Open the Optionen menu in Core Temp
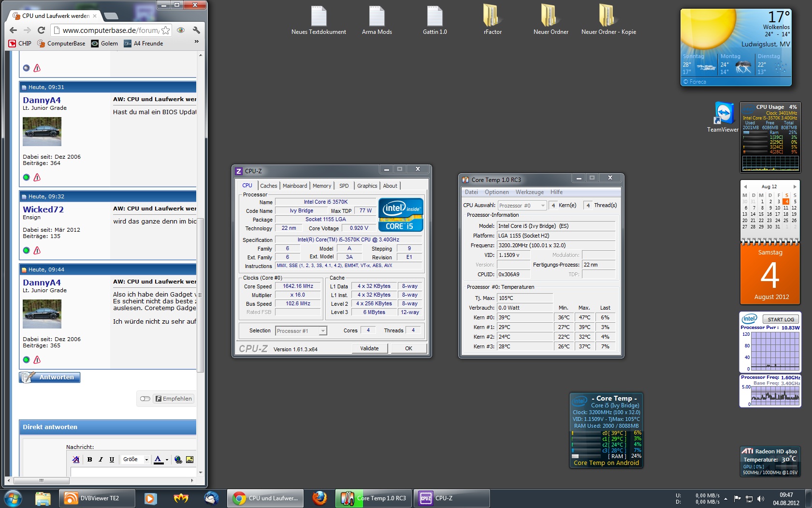 (x=497, y=192)
